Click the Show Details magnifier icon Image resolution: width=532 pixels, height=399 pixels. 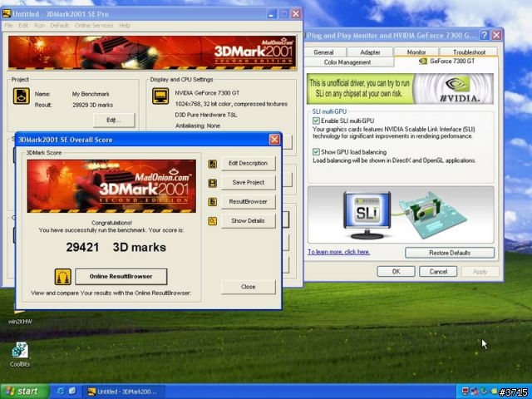pos(213,222)
